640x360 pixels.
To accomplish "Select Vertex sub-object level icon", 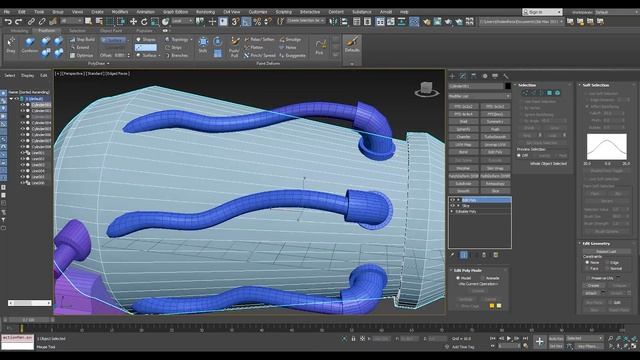I will (x=524, y=93).
